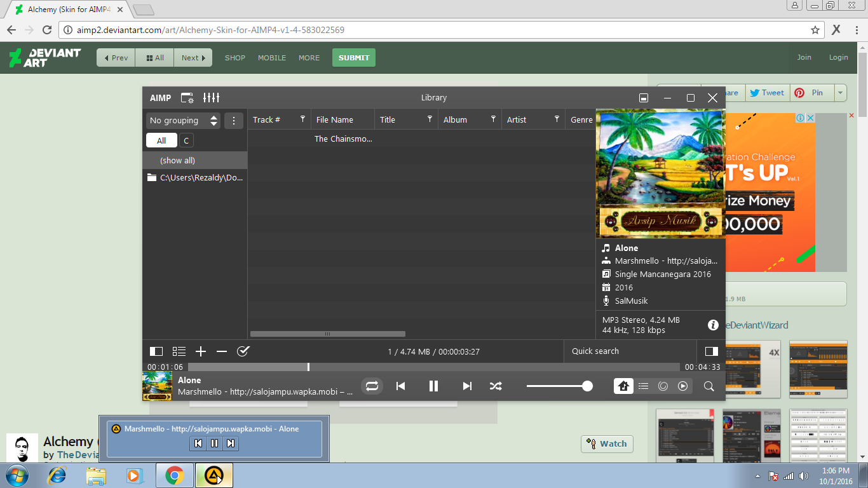The width and height of the screenshot is (868, 488).
Task: Select the C alphabet filter tab
Action: [x=186, y=140]
